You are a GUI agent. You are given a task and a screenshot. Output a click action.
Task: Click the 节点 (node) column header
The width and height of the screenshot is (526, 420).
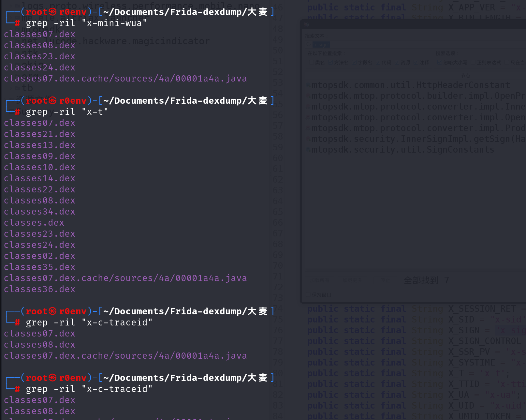point(465,76)
